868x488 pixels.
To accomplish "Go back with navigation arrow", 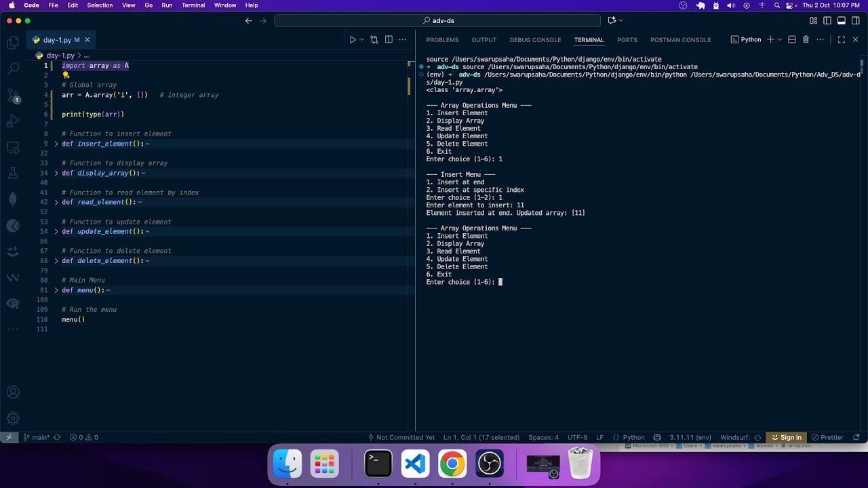I will (249, 21).
